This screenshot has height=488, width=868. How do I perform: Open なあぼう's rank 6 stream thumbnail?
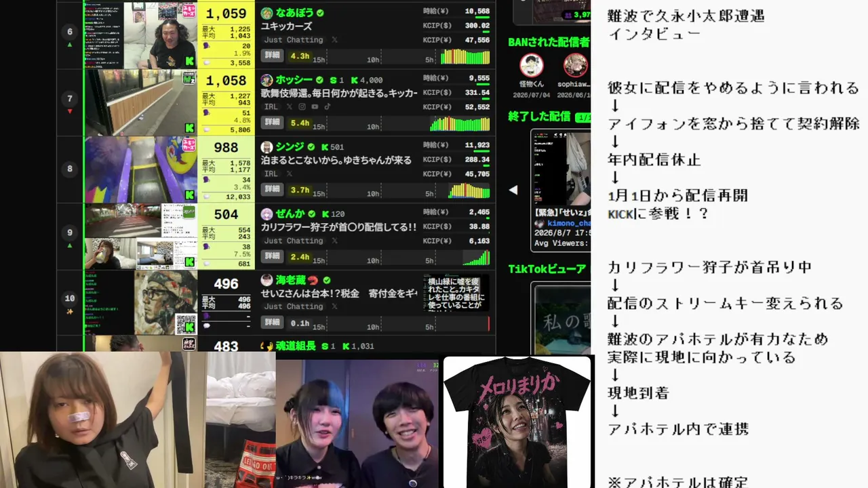pyautogui.click(x=140, y=35)
